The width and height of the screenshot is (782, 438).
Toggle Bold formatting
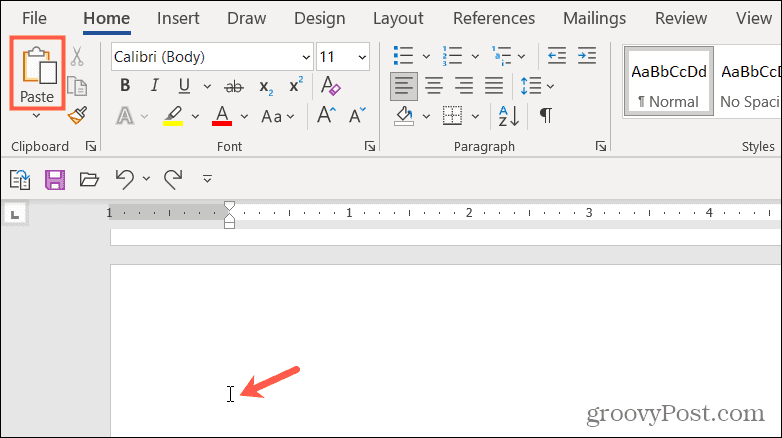pos(125,86)
